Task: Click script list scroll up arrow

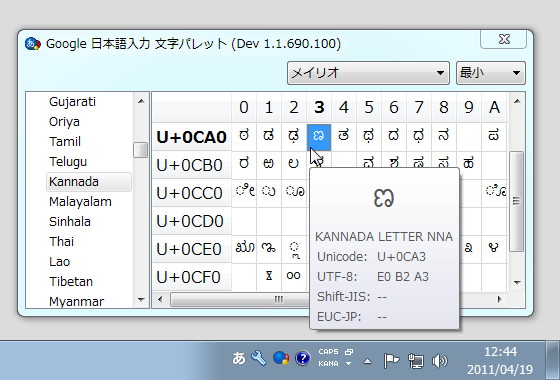Action: pyautogui.click(x=141, y=101)
